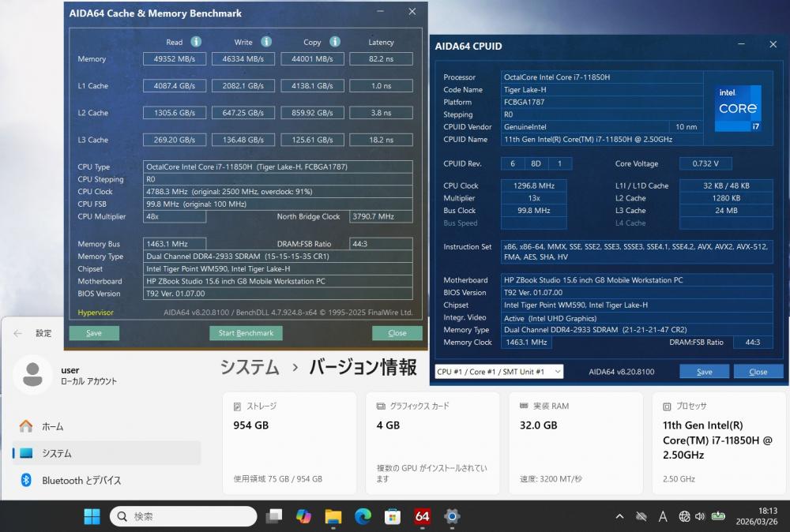Click Start Benchmark button
Image resolution: width=790 pixels, height=532 pixels.
click(x=246, y=333)
